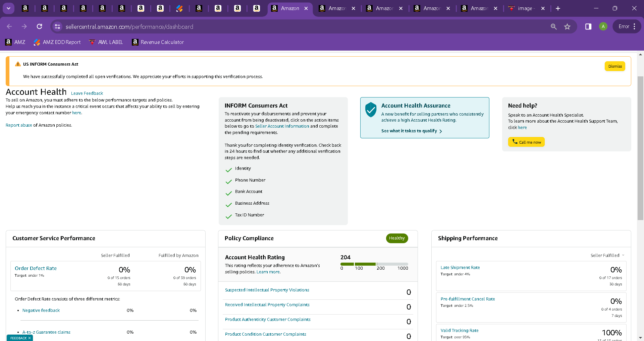Click the browser Forward arrow

click(24, 26)
